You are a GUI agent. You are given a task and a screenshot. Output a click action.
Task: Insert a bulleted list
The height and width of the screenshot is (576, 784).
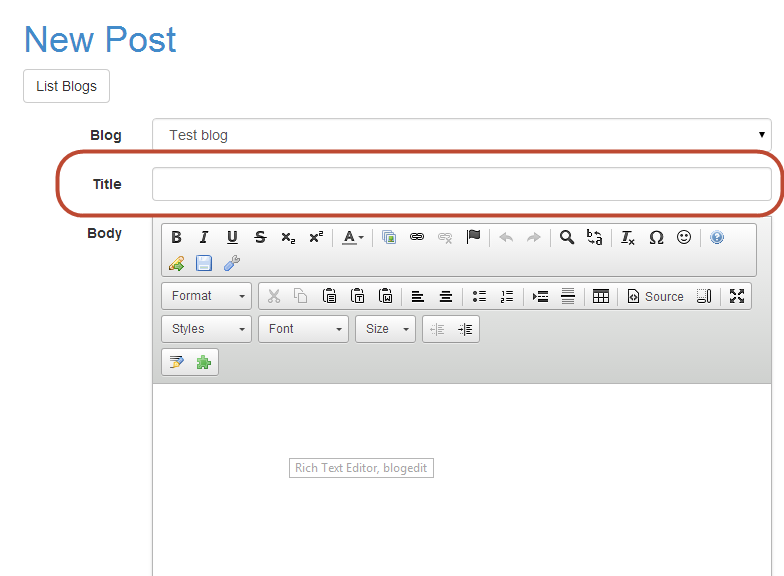click(479, 296)
